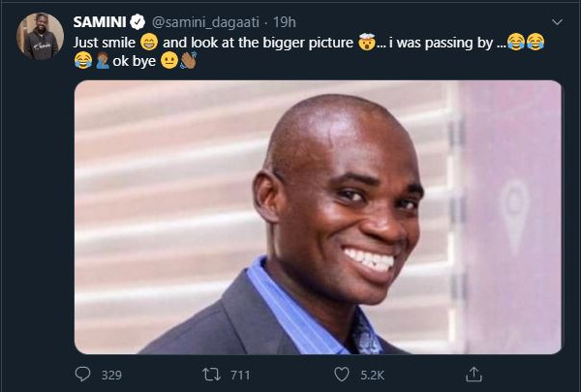
Task: Open the share tweet icon
Action: (x=474, y=373)
